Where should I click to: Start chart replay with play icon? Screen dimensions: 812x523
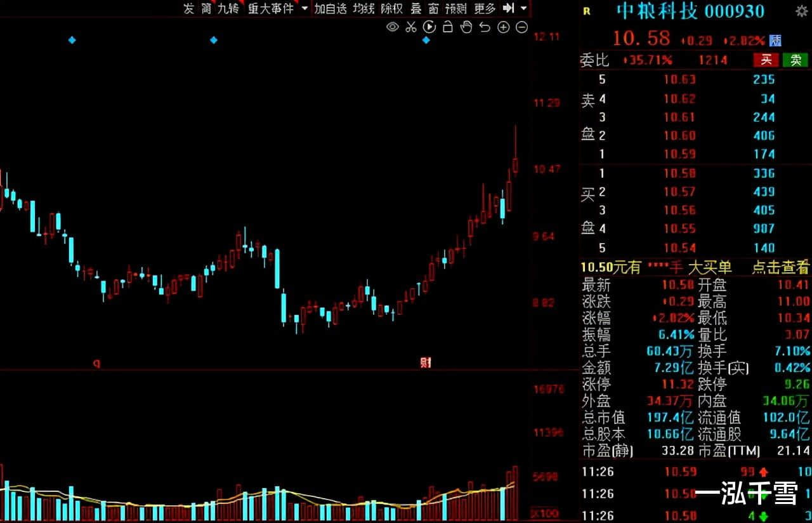click(x=429, y=27)
